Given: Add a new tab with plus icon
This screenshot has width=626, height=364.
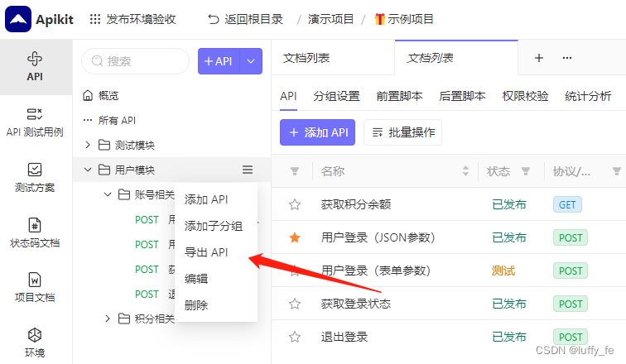Looking at the screenshot, I should point(539,58).
